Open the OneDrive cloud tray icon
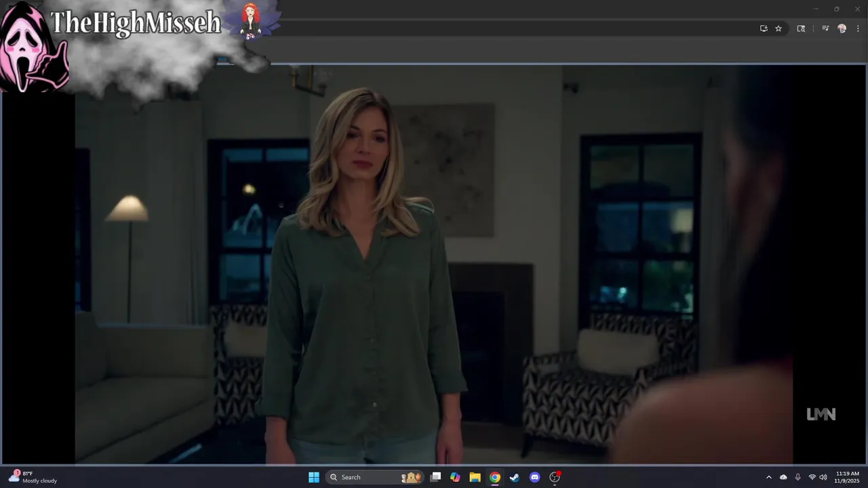This screenshot has width=868, height=488. click(x=783, y=477)
